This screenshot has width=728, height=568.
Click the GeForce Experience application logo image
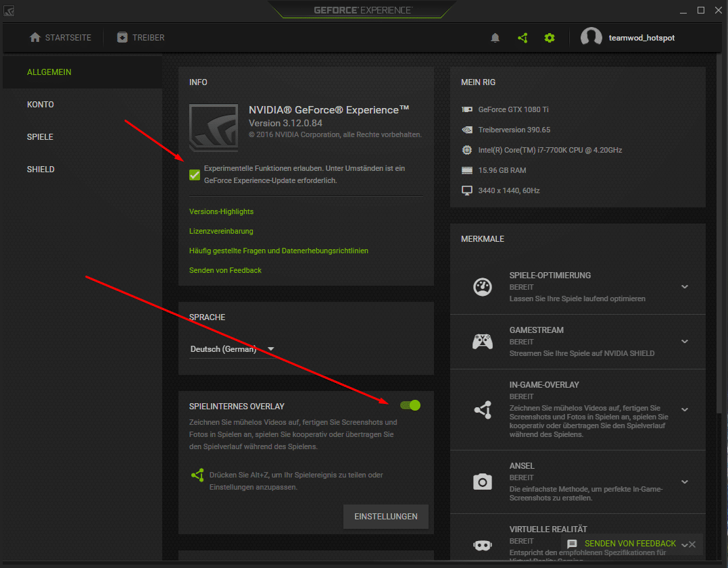click(214, 128)
